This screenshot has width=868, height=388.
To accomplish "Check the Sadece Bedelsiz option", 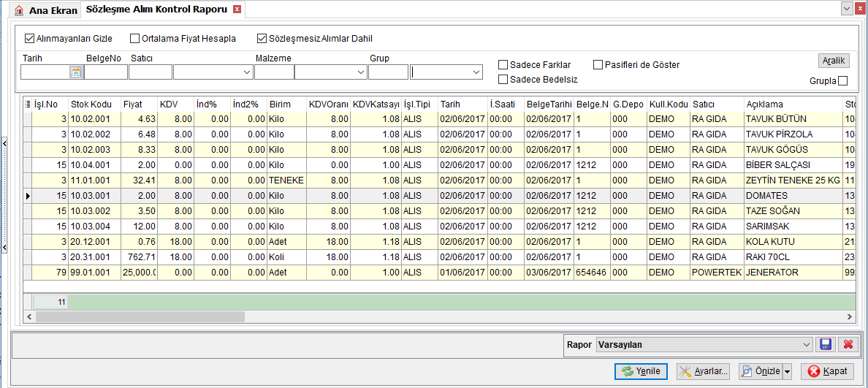I will [503, 79].
